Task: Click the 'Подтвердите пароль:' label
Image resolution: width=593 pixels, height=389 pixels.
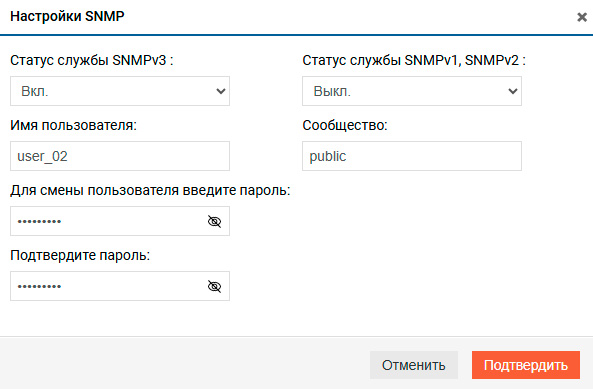Action: pyautogui.click(x=80, y=256)
